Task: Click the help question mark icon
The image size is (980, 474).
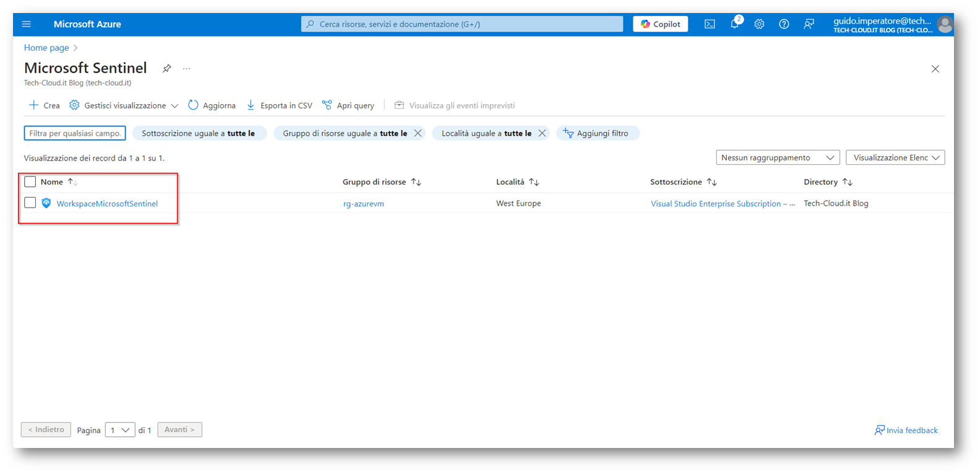Action: [x=784, y=24]
